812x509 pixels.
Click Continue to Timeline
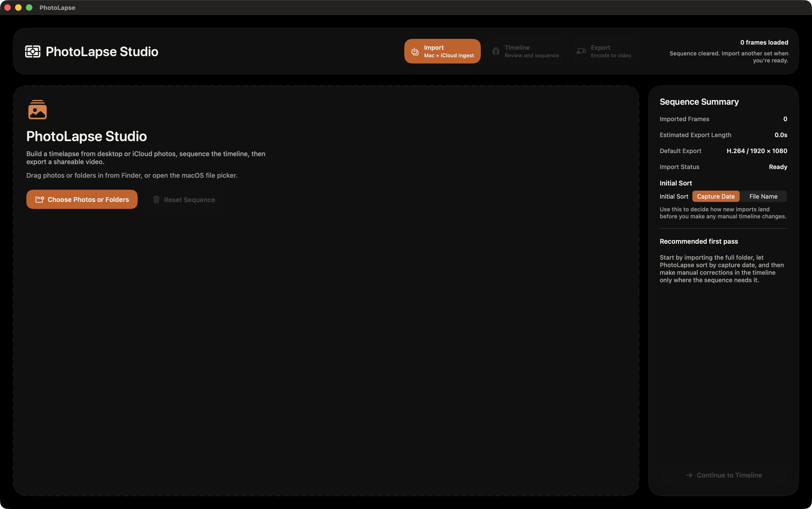point(729,475)
